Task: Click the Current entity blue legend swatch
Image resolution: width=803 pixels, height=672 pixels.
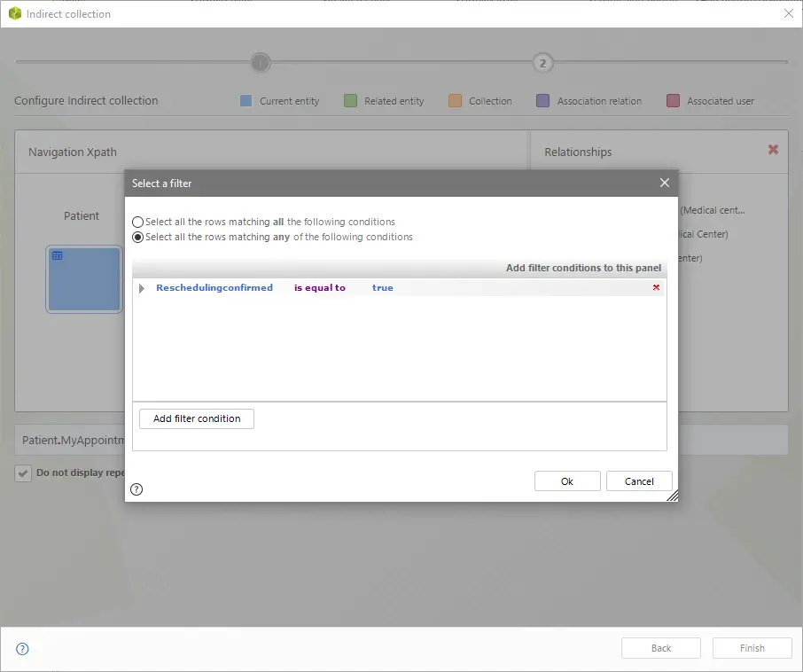Action: 246,101
